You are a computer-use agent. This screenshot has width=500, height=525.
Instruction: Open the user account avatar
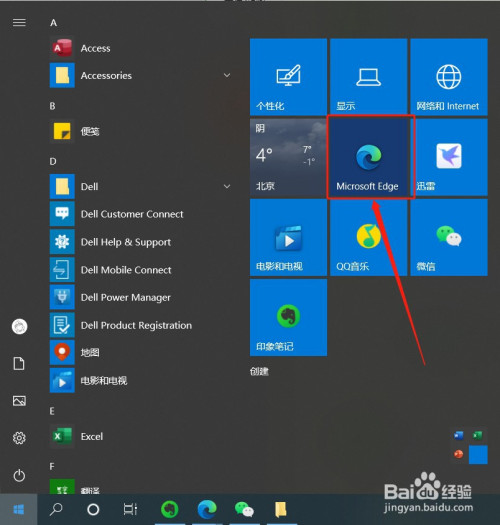(x=19, y=326)
